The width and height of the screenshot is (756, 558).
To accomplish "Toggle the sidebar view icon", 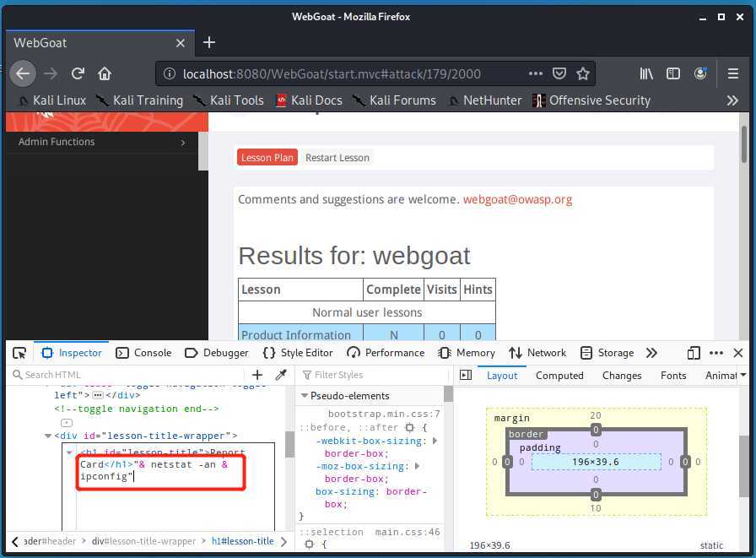I will point(673,73).
